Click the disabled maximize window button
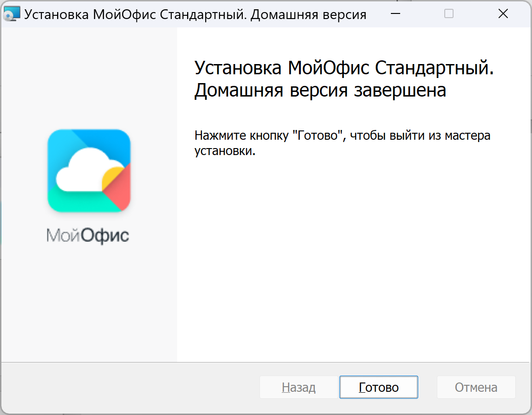This screenshot has width=532, height=415. (x=449, y=14)
